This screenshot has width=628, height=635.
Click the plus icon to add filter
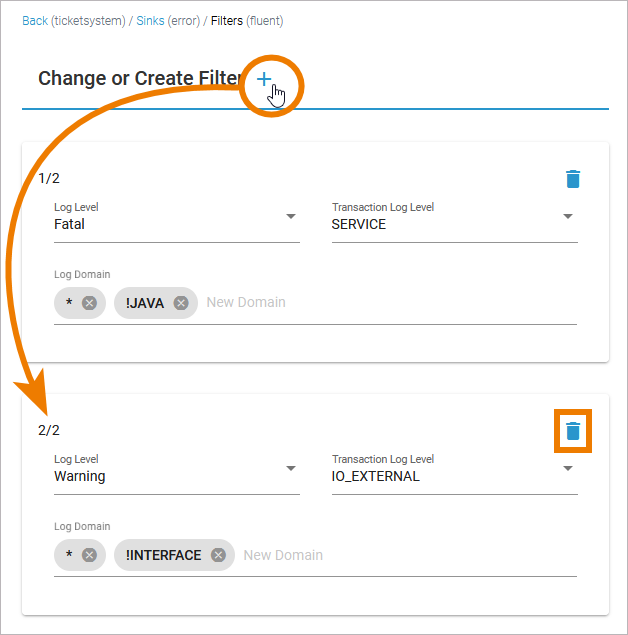(x=264, y=79)
